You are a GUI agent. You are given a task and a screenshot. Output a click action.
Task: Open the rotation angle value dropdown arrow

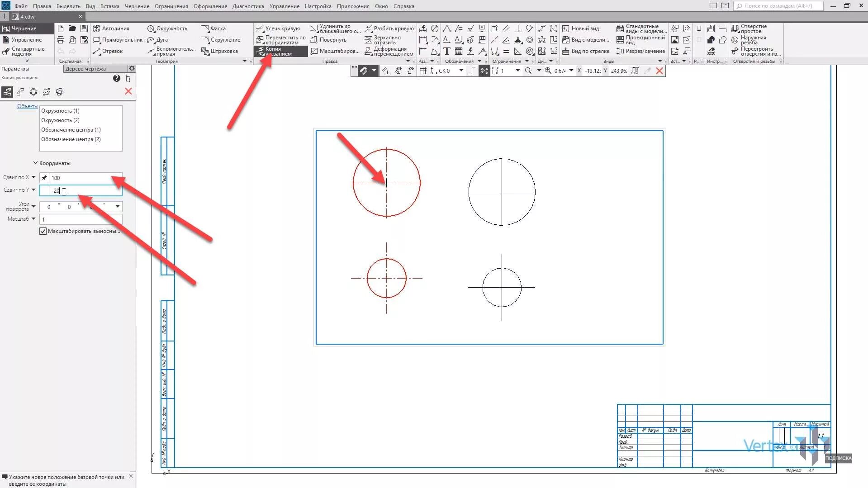click(x=118, y=207)
